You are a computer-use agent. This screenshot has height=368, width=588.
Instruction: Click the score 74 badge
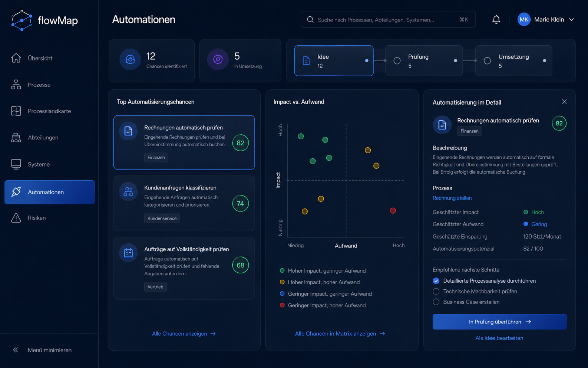pyautogui.click(x=240, y=203)
